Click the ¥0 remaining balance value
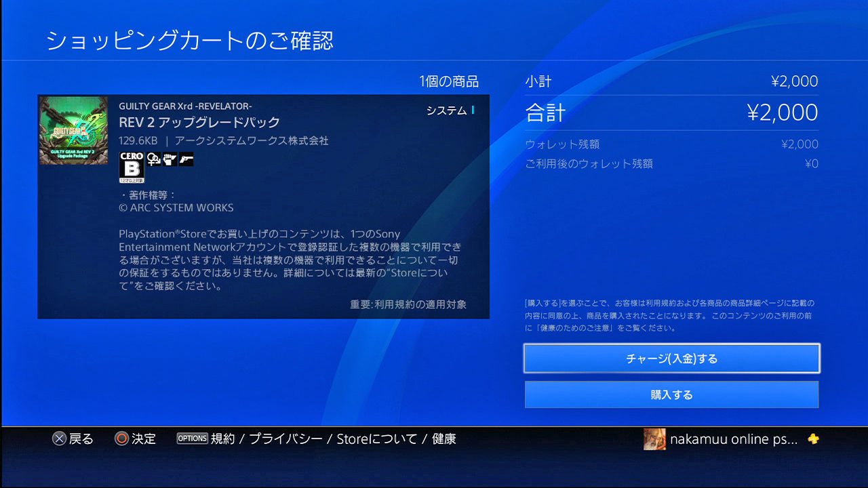868x488 pixels. coord(812,163)
